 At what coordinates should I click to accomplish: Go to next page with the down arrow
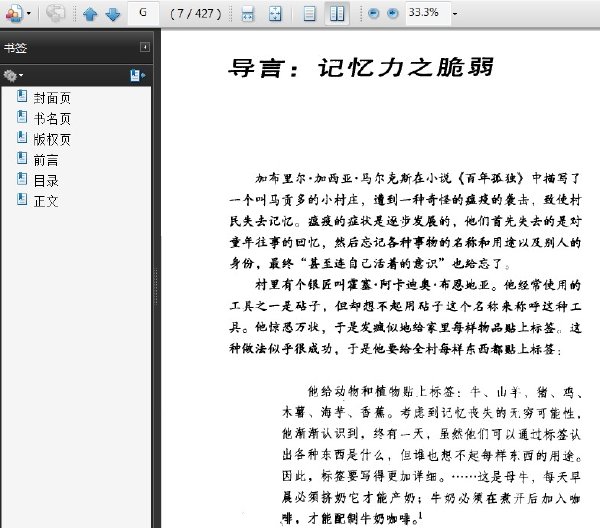pos(113,14)
